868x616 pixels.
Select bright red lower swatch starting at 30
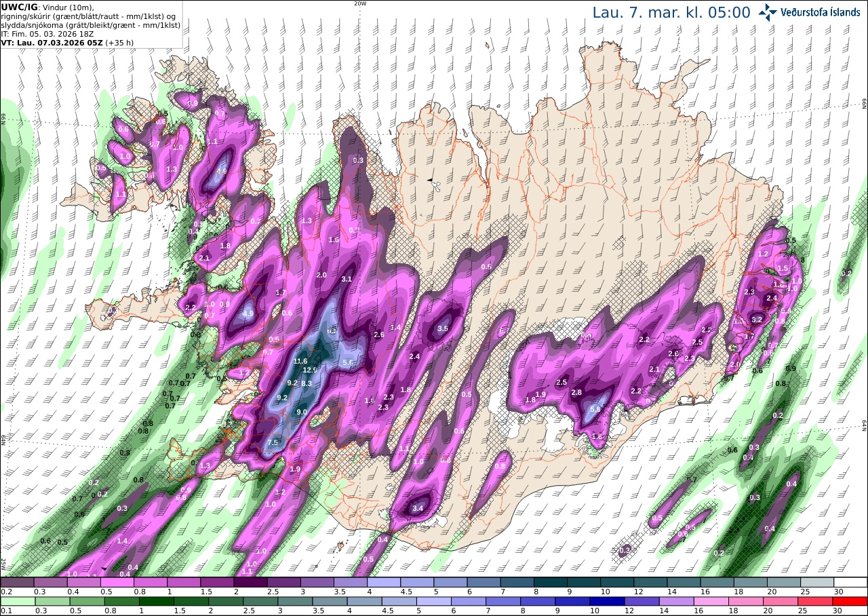tap(850, 601)
